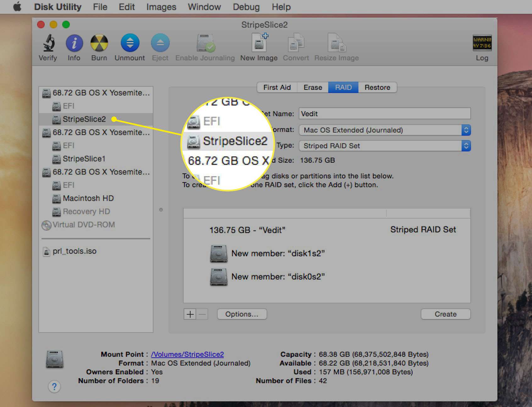Click the remove (–) member button

pyautogui.click(x=202, y=314)
